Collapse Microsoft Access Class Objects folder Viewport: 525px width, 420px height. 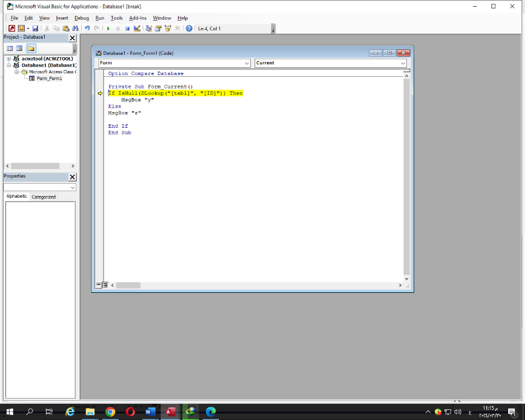pyautogui.click(x=16, y=72)
